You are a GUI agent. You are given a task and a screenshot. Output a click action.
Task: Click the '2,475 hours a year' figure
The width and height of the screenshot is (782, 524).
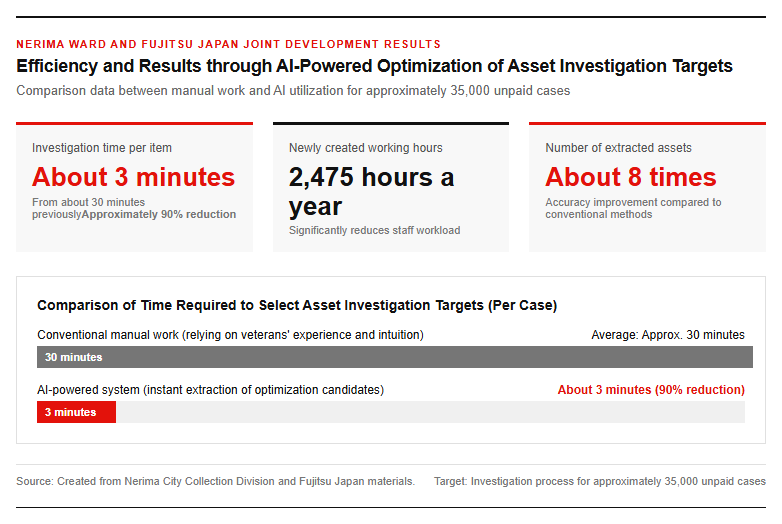[x=371, y=191]
